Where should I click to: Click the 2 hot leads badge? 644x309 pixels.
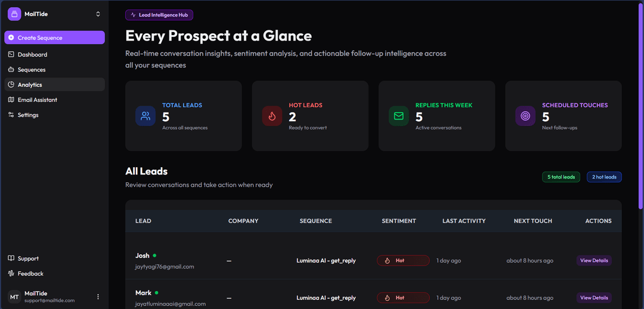tap(604, 177)
